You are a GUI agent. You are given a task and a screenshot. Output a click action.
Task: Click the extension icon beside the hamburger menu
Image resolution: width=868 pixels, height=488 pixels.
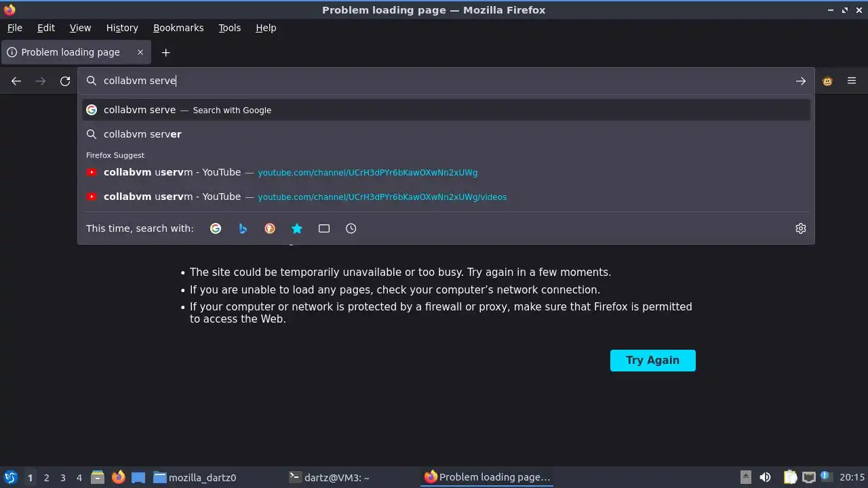click(x=827, y=81)
